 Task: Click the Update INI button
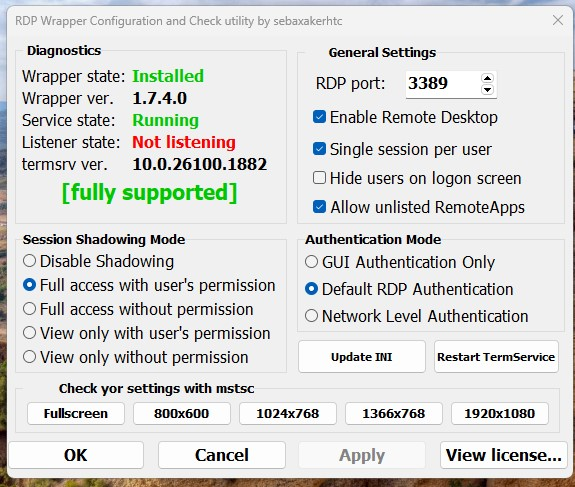click(x=362, y=357)
